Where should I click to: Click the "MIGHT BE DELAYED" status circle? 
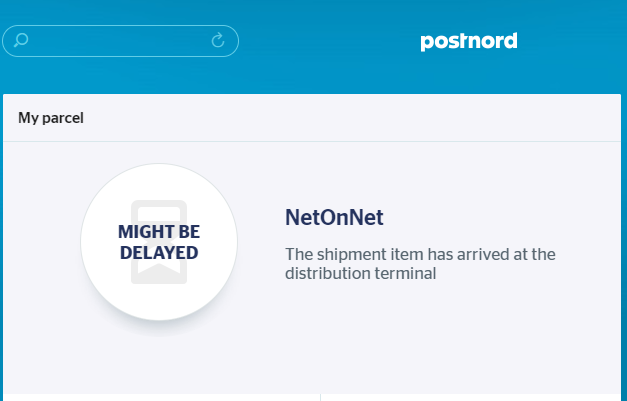click(x=159, y=242)
